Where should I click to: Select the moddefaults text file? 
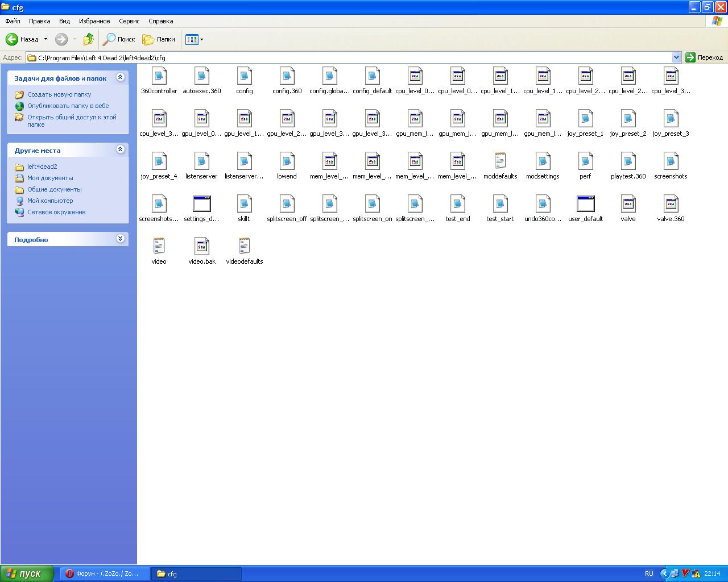pos(500,161)
